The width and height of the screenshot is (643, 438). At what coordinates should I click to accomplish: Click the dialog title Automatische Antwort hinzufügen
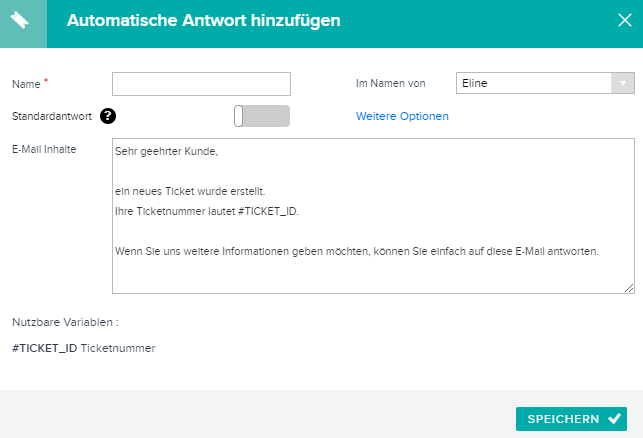point(203,21)
